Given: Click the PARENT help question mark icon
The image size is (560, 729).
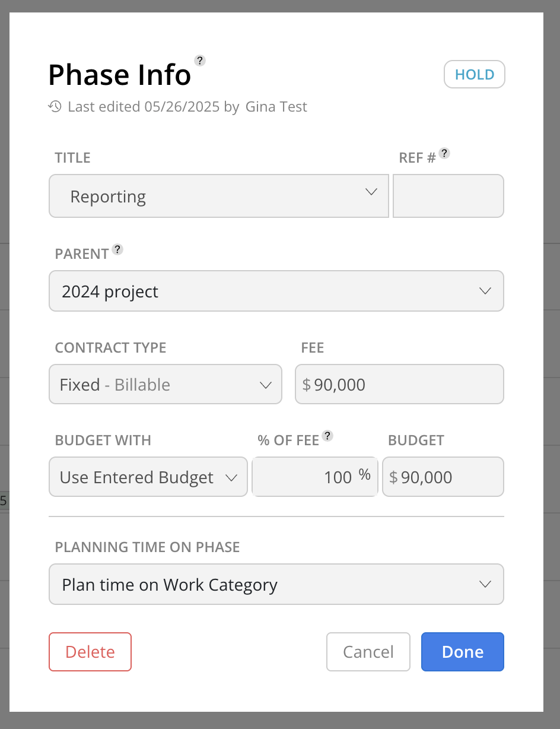Looking at the screenshot, I should point(117,249).
